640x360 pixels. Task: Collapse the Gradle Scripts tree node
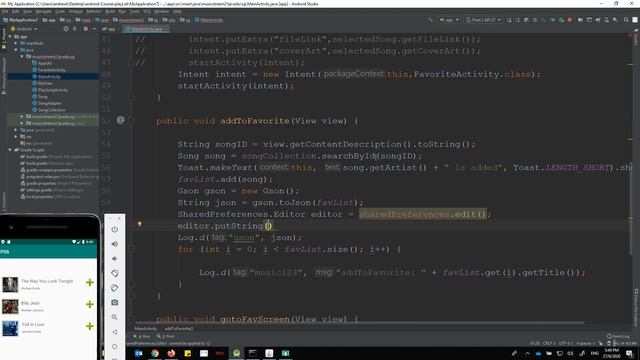pyautogui.click(x=10, y=150)
